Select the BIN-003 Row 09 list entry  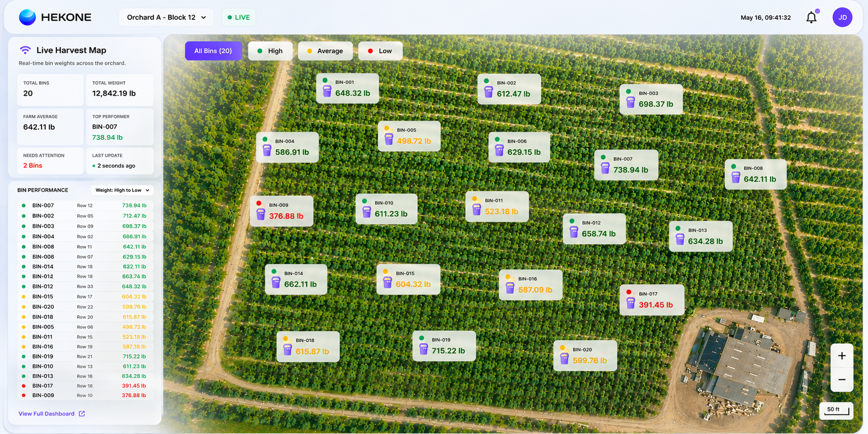(x=85, y=226)
